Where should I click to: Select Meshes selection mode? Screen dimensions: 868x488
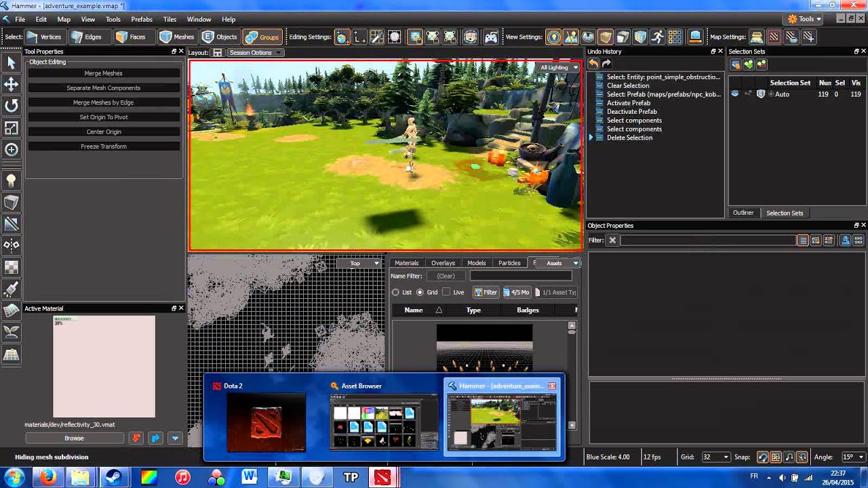point(176,37)
